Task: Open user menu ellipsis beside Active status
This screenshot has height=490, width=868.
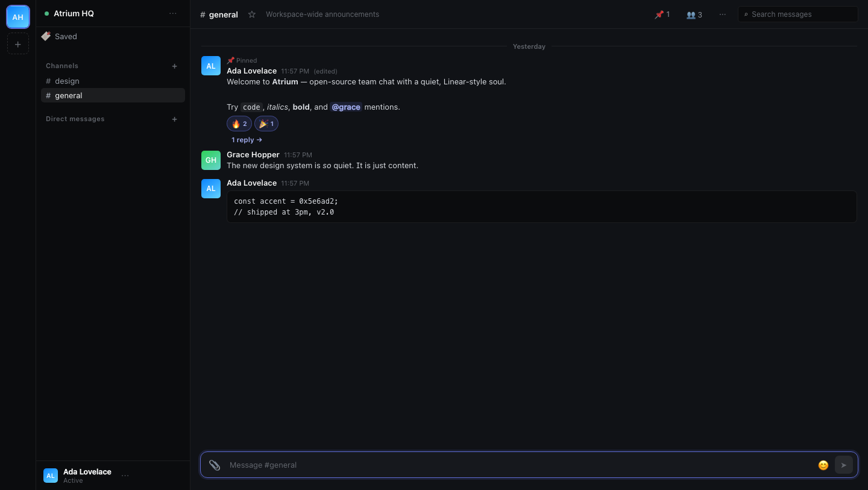Action: (x=125, y=476)
